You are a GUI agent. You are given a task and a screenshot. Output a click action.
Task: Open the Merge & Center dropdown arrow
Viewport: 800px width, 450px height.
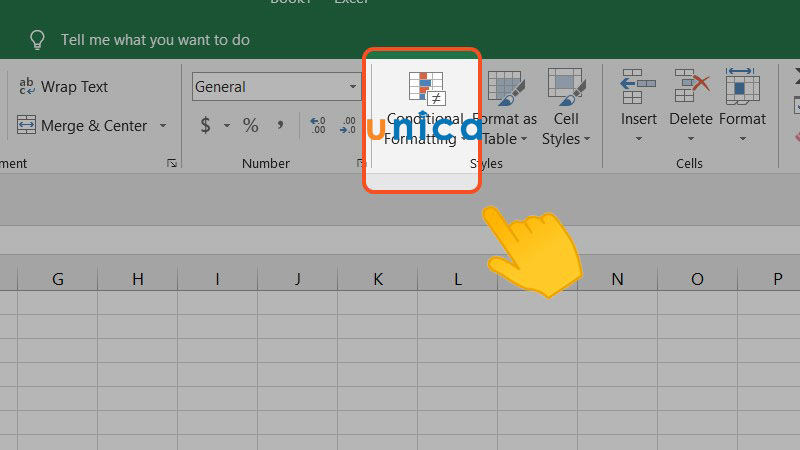163,126
